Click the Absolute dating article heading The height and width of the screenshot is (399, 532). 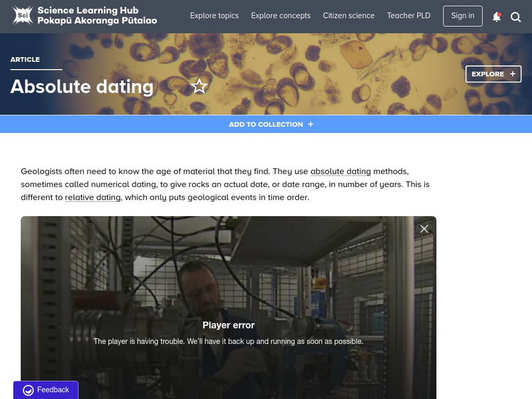(82, 86)
